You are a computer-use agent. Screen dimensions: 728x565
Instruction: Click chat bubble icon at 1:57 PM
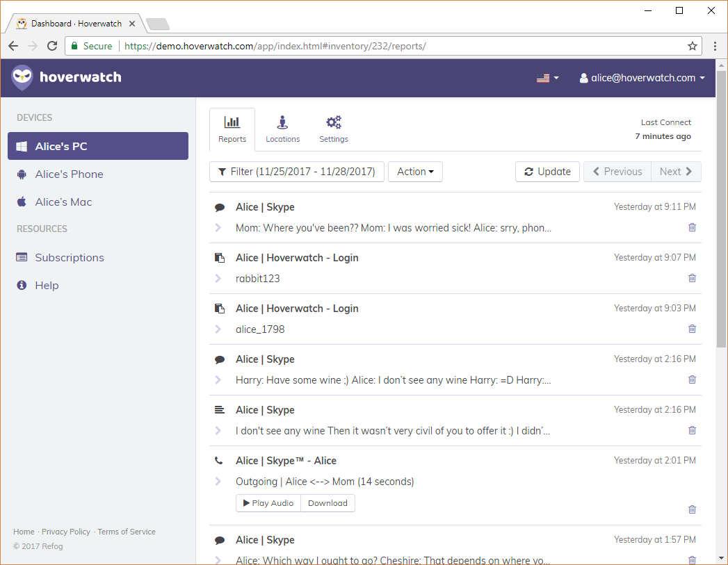pyautogui.click(x=220, y=541)
